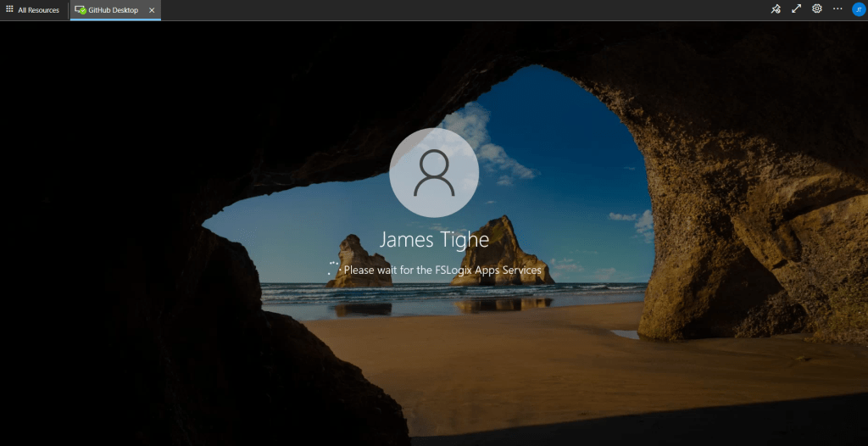Screen dimensions: 868x446
Task: Close the GitHub Desktop session tab
Action: (151, 10)
